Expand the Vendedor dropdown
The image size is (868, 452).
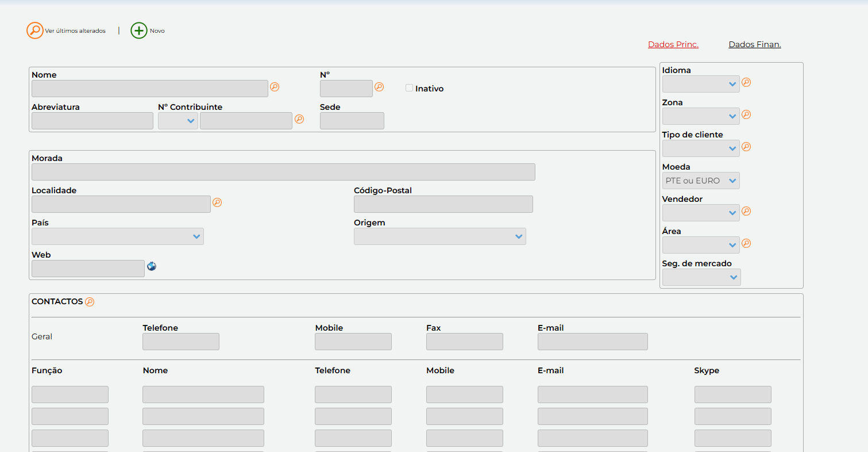[x=701, y=213]
